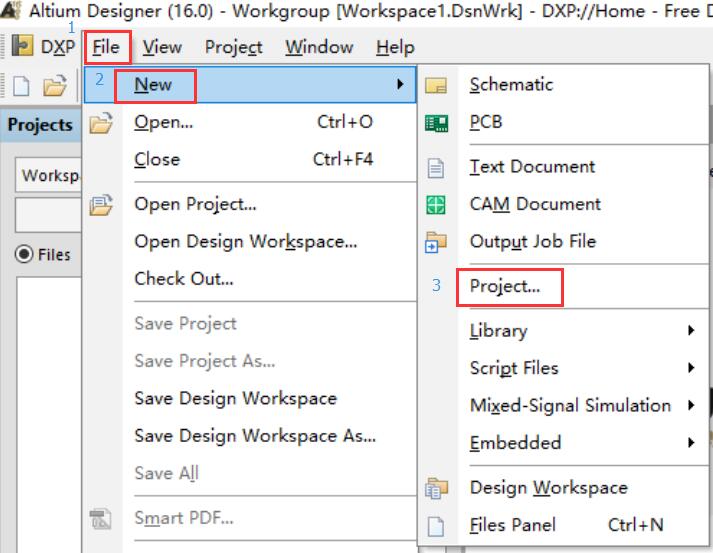Click the DXP logo icon
The width and height of the screenshot is (713, 553).
click(x=22, y=46)
